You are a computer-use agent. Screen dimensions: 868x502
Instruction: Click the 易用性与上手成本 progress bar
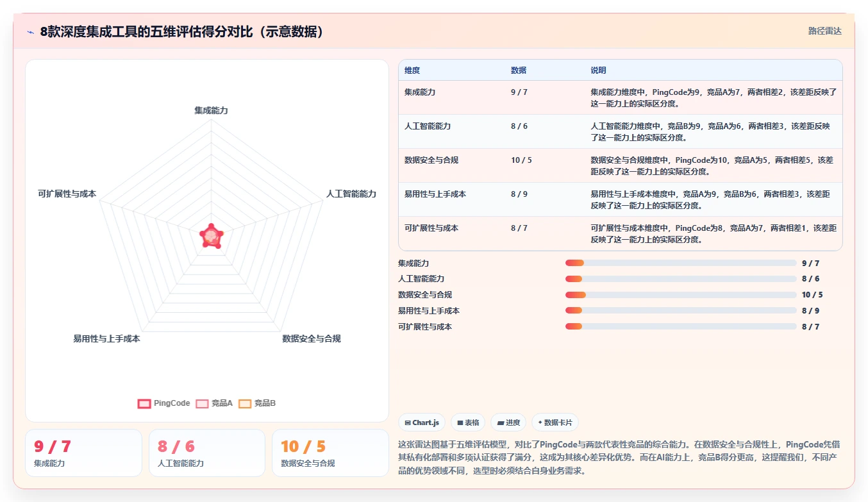click(x=681, y=310)
